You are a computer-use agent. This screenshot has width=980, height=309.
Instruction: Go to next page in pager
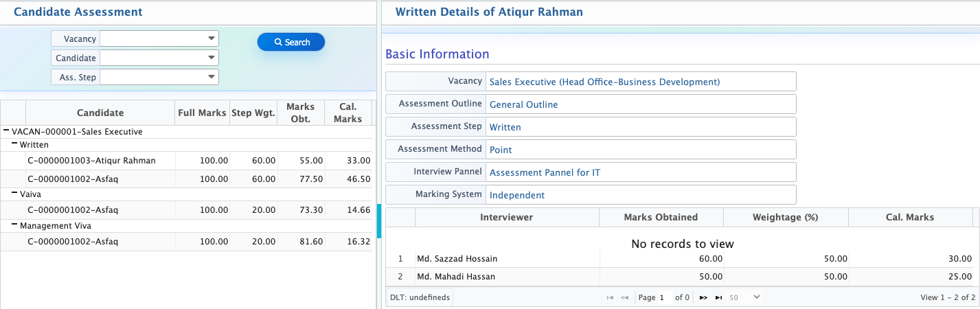tap(703, 297)
